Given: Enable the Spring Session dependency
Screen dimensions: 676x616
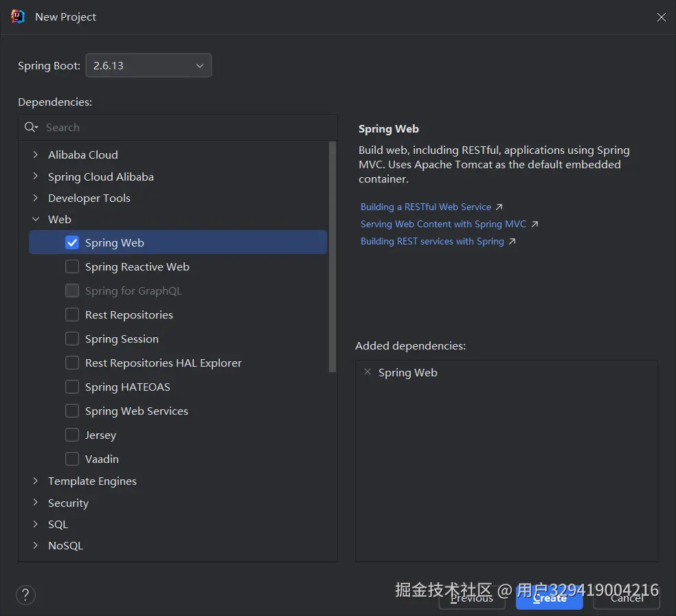Looking at the screenshot, I should point(72,339).
